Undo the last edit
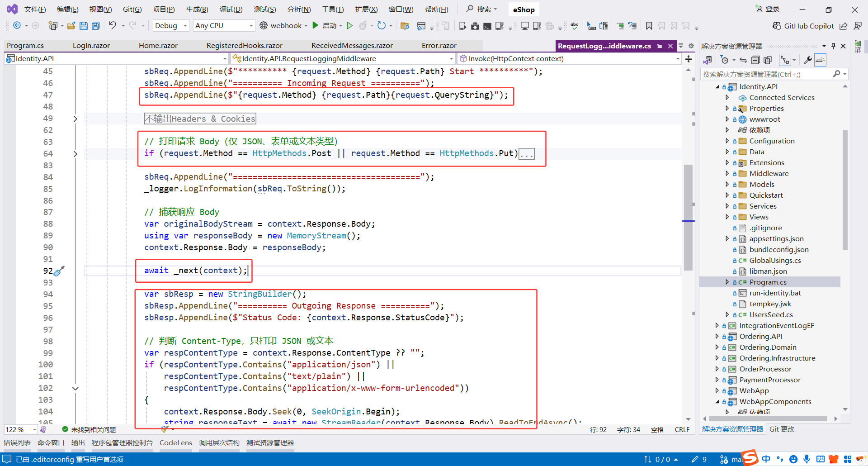The height and width of the screenshot is (466, 868). [113, 26]
